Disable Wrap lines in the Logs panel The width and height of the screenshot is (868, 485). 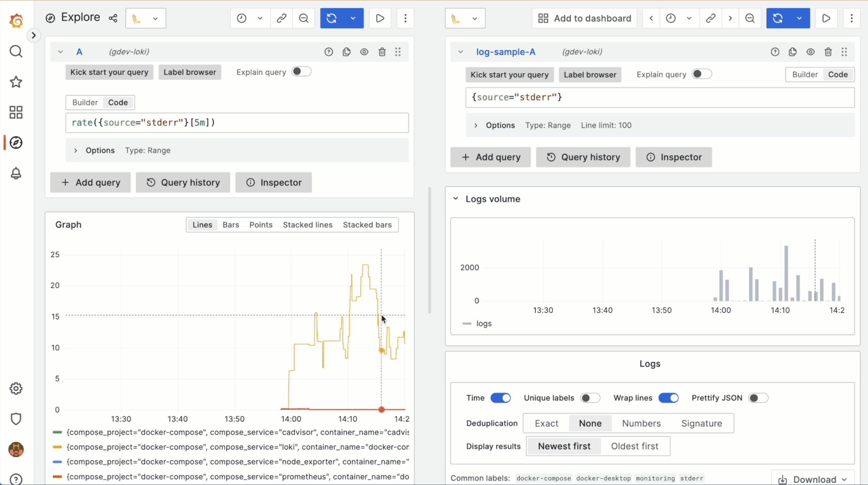point(668,398)
